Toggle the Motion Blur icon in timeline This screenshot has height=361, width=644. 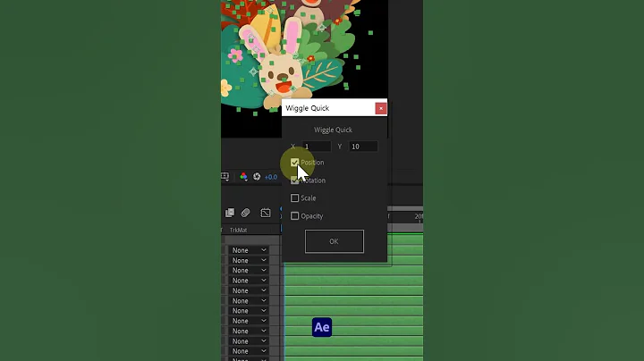click(x=246, y=213)
